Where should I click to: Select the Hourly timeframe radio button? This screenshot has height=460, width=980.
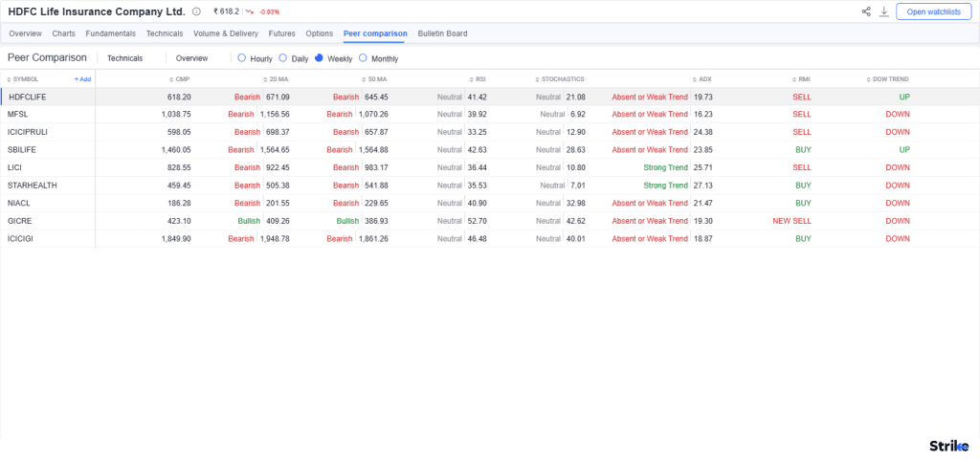click(242, 58)
